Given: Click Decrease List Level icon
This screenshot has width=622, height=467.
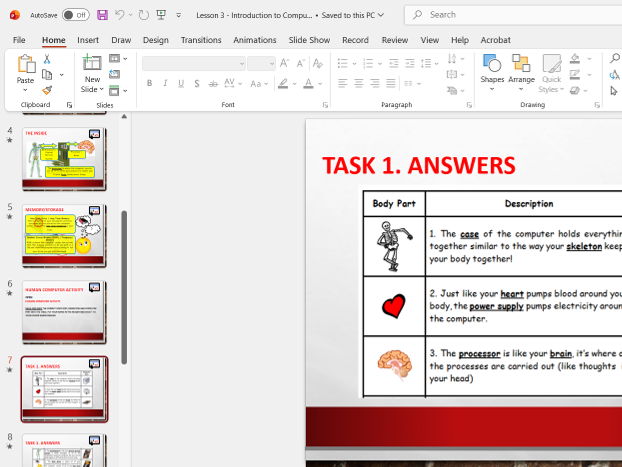Looking at the screenshot, I should (x=394, y=63).
